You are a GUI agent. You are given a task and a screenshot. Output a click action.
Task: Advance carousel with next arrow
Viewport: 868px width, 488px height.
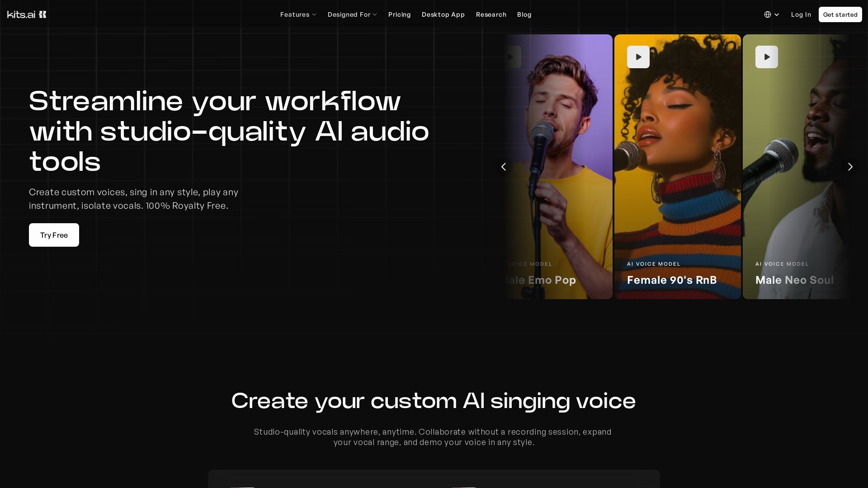[850, 167]
